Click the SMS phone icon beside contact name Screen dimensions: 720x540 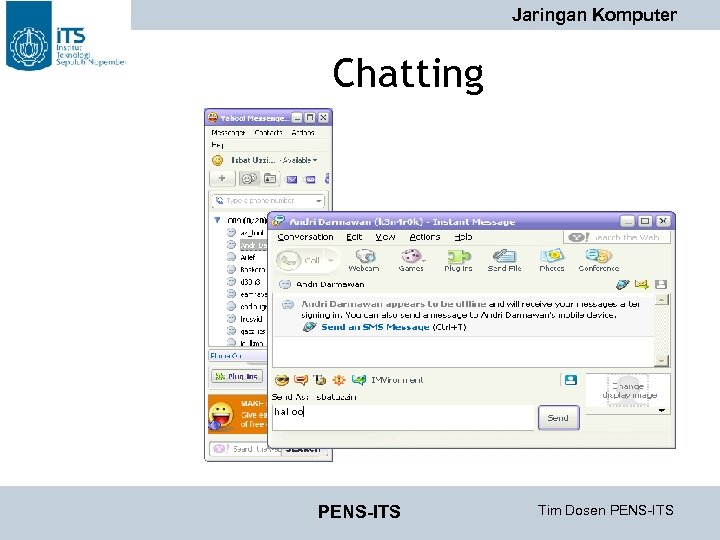622,285
